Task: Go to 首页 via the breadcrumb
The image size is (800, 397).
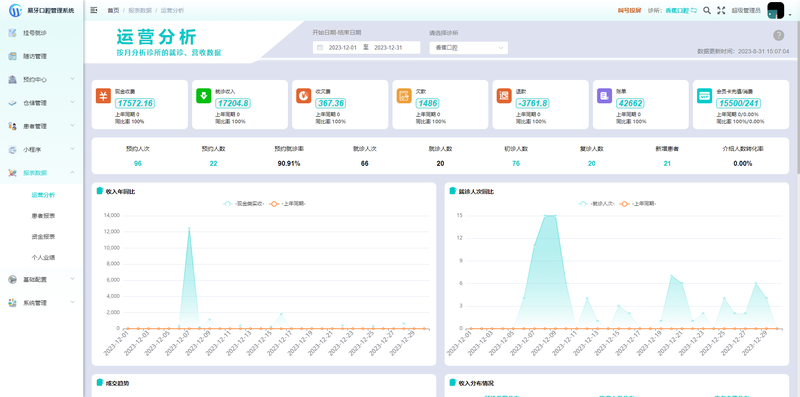Action: tap(113, 10)
